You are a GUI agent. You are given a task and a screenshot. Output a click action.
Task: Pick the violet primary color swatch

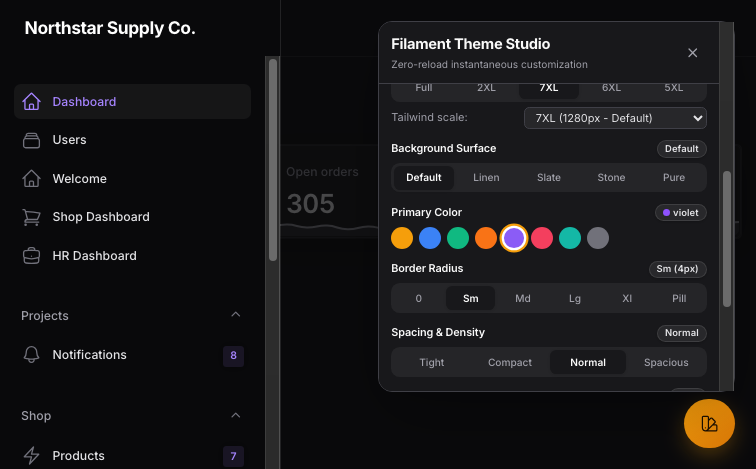514,238
